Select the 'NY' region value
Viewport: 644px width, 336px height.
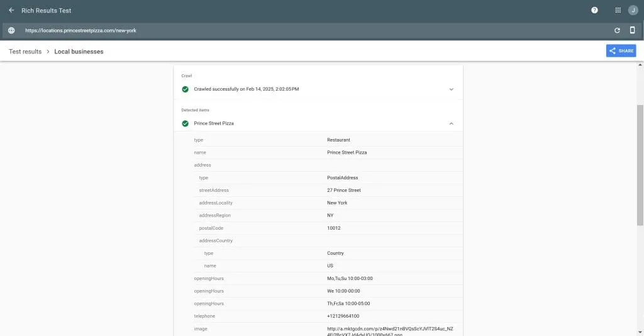click(x=330, y=215)
